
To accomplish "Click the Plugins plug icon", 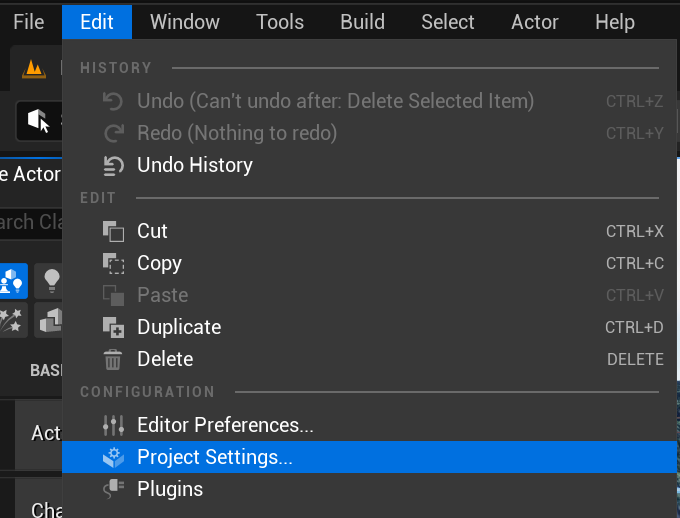I will [114, 489].
